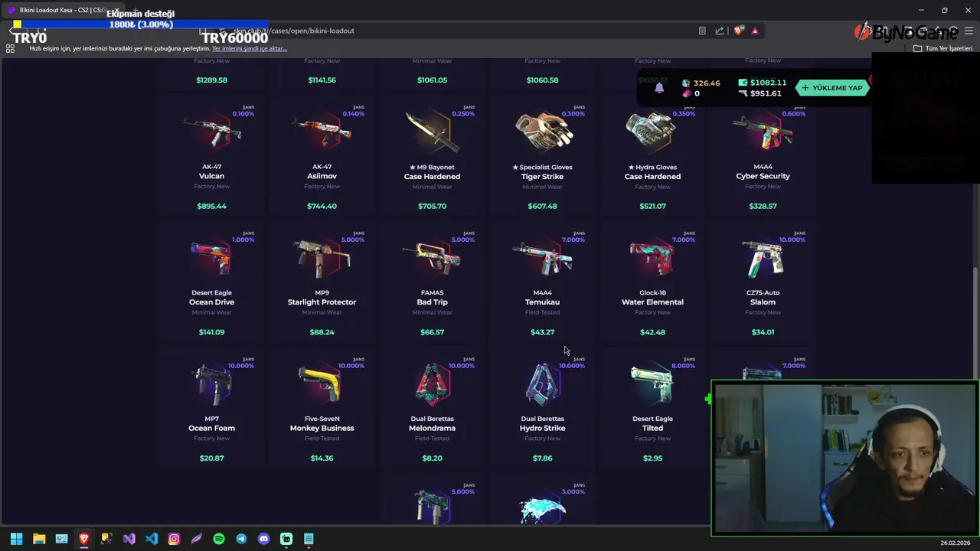This screenshot has width=980, height=551.
Task: Click the Ocean Drive price $141.09
Action: [x=212, y=332]
